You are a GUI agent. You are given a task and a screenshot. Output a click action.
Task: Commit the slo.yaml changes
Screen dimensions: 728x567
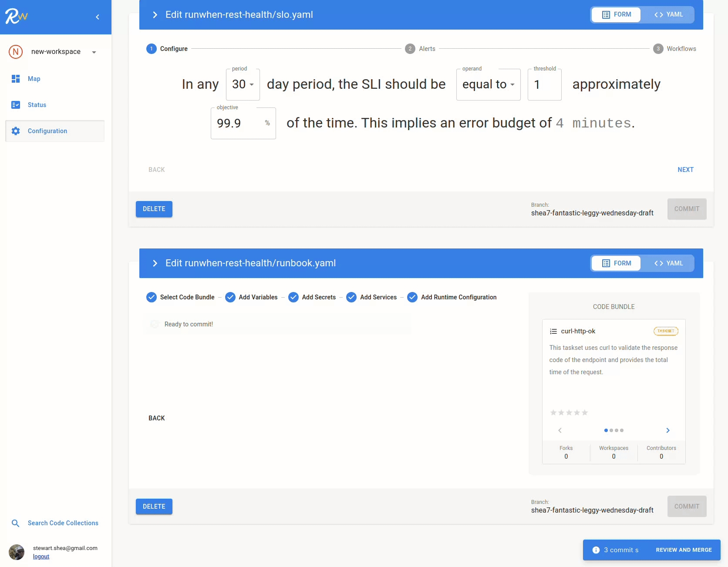click(687, 209)
